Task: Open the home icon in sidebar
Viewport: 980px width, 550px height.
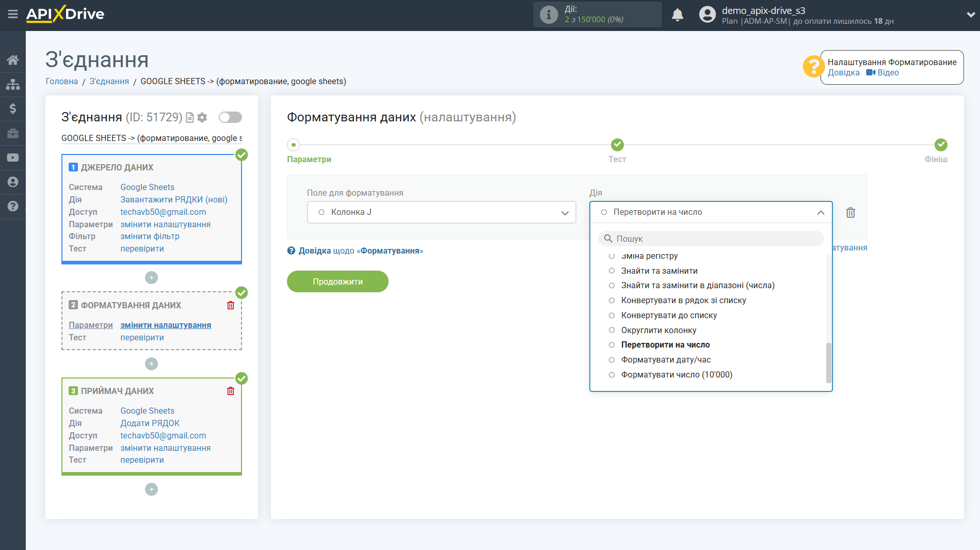Action: (13, 60)
